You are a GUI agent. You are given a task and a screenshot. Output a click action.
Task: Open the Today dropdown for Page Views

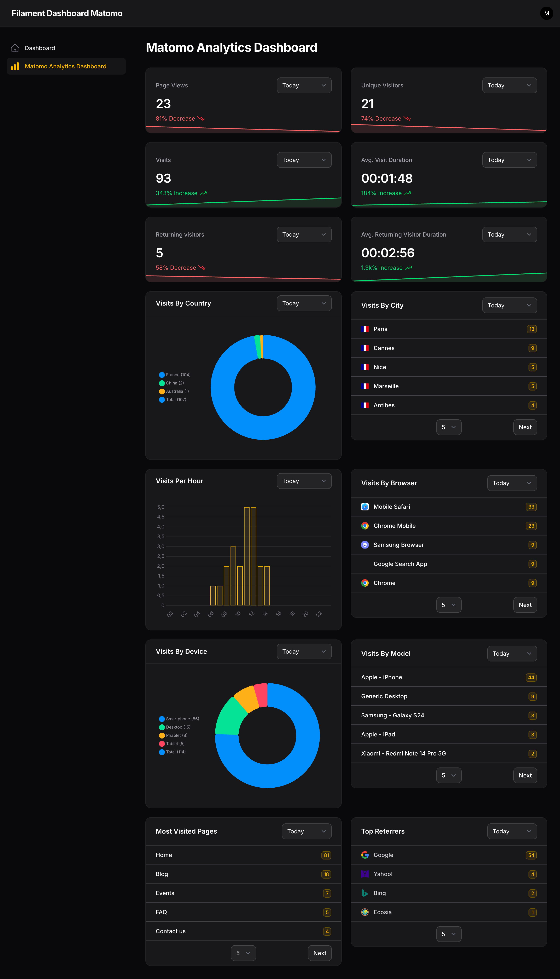point(304,85)
